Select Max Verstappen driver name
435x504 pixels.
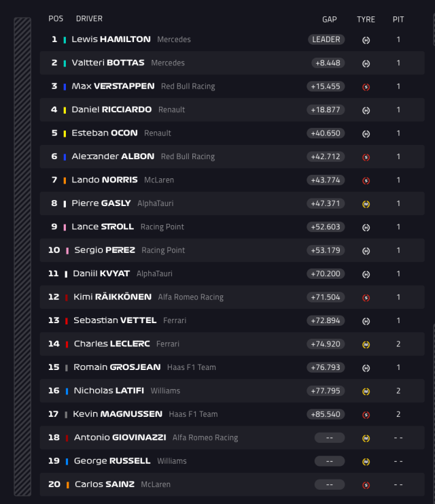(113, 86)
